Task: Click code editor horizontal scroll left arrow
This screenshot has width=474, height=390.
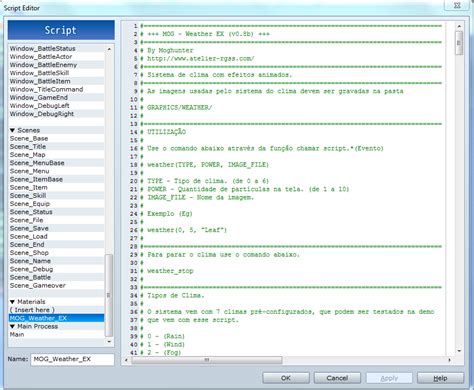Action: pyautogui.click(x=126, y=360)
